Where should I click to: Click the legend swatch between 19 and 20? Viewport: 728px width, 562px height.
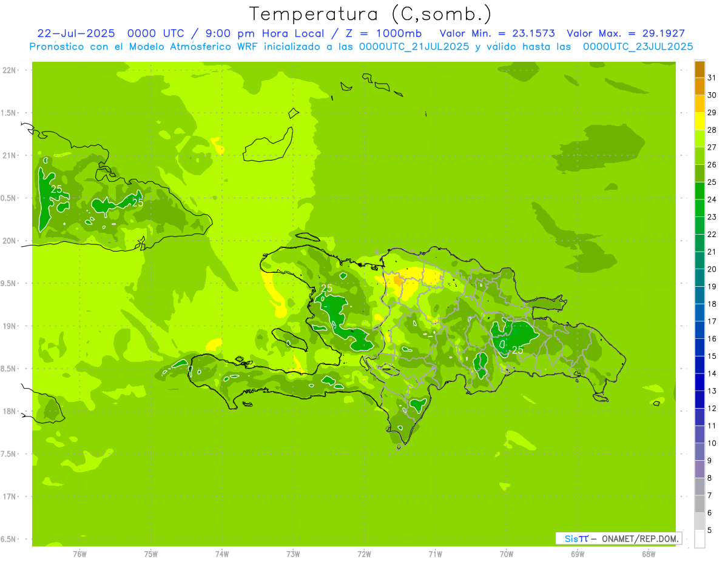[699, 278]
